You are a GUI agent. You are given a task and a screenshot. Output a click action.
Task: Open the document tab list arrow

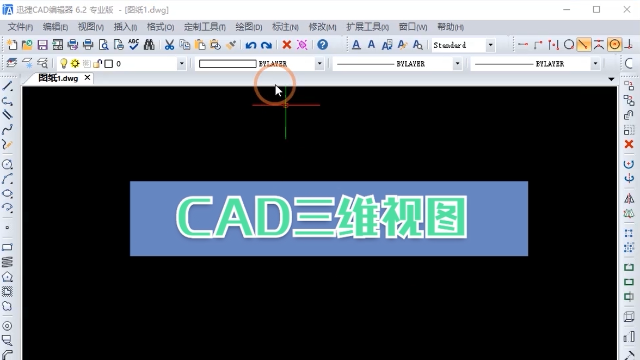pos(611,79)
